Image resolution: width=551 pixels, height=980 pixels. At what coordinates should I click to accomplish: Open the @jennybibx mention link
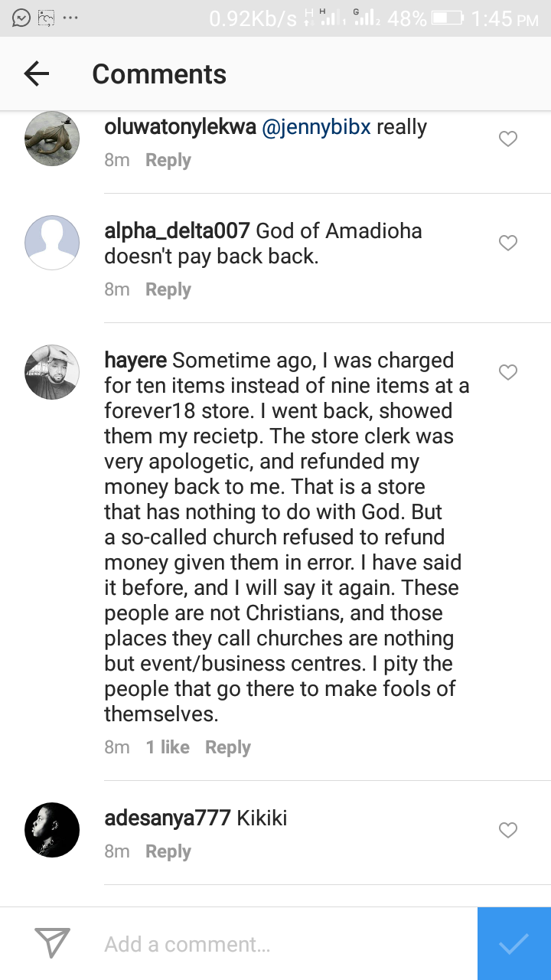316,127
